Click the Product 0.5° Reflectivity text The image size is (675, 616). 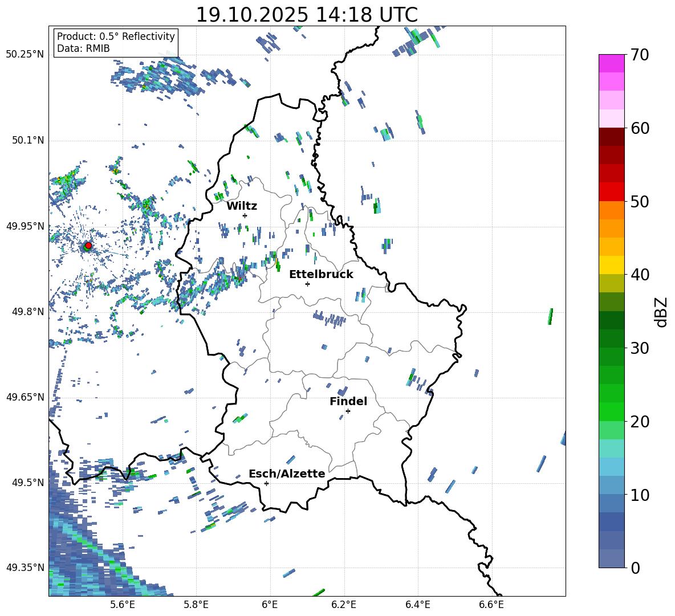click(x=116, y=36)
